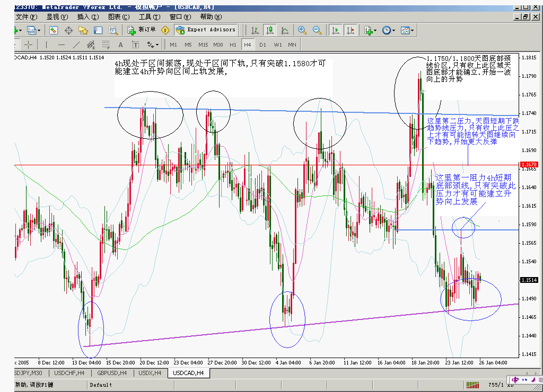Switch to line chart display
This screenshot has height=392, width=543.
click(x=285, y=30)
